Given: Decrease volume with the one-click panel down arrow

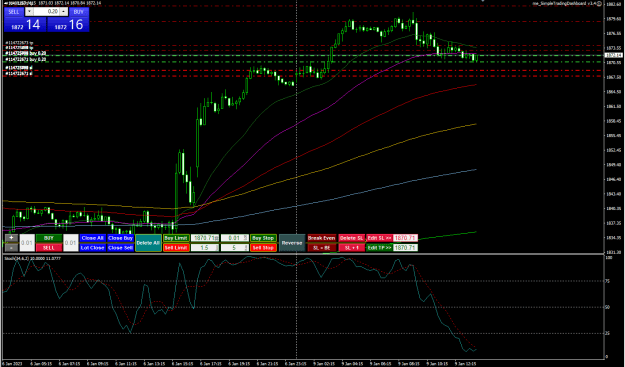Looking at the screenshot, I should pos(29,12).
